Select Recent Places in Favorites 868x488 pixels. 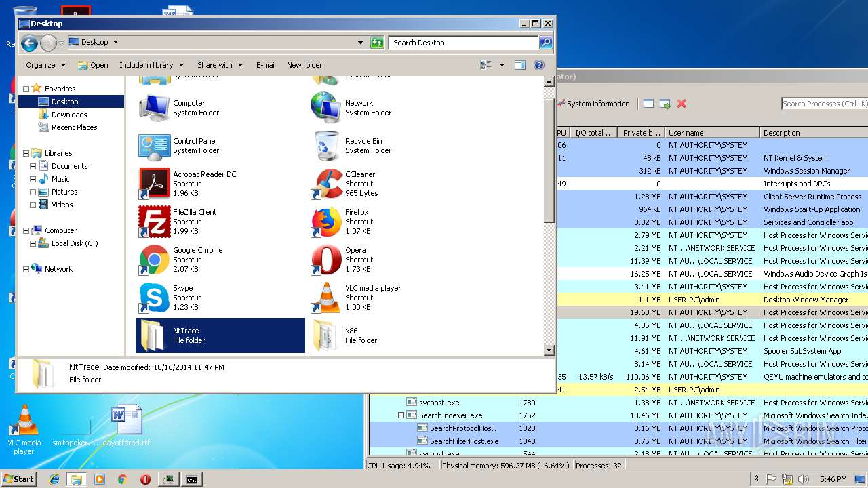tap(74, 127)
